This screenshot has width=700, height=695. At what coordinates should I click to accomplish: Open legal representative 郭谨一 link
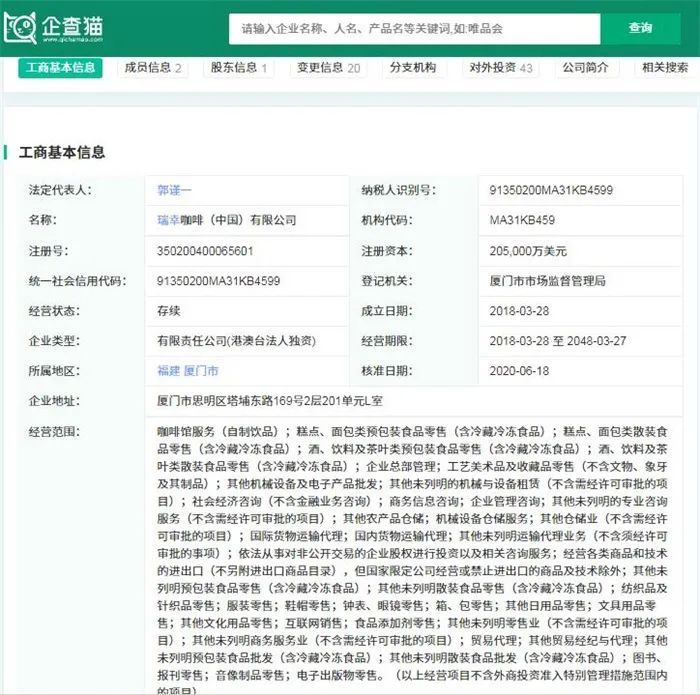pyautogui.click(x=174, y=191)
